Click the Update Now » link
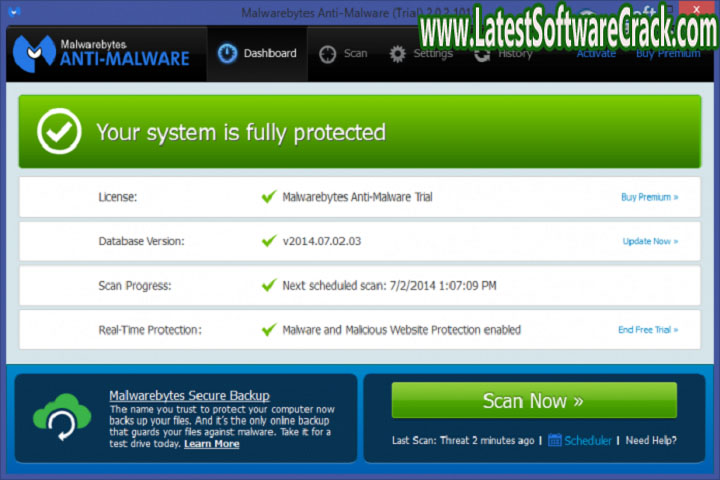The width and height of the screenshot is (720, 480). click(x=650, y=241)
